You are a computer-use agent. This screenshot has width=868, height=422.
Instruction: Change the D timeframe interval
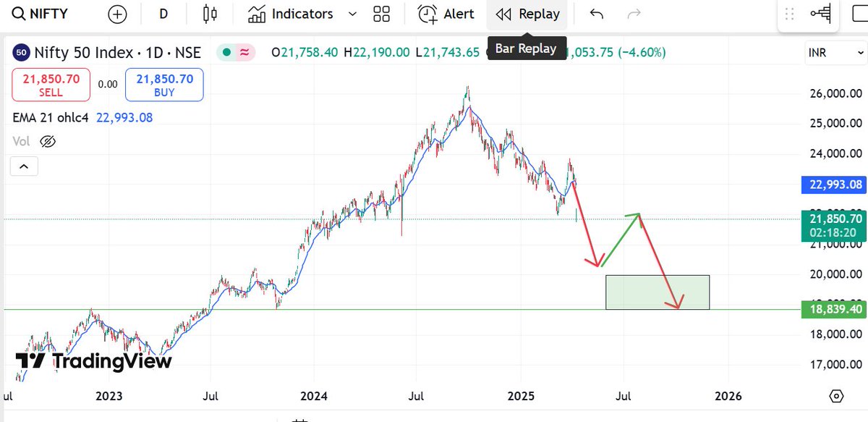(163, 14)
